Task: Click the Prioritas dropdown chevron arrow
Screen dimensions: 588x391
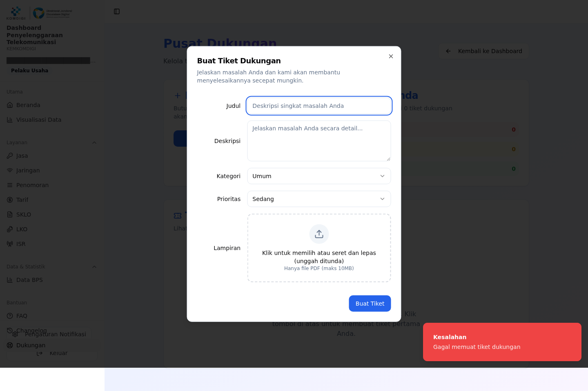Action: pos(382,199)
